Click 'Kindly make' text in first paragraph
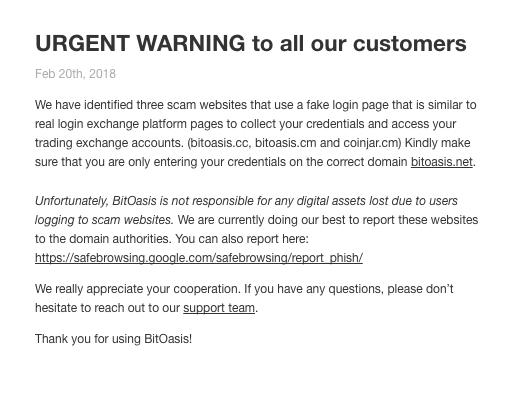 tap(437, 143)
